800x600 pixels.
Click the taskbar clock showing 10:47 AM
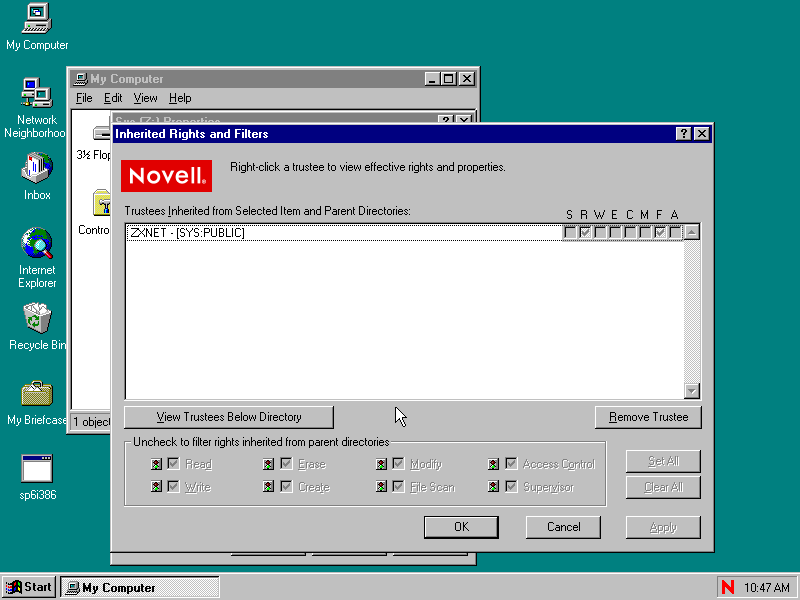766,587
